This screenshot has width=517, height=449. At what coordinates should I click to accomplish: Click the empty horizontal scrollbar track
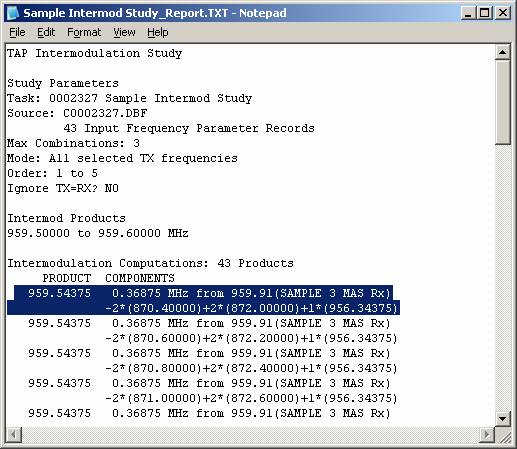point(251,435)
